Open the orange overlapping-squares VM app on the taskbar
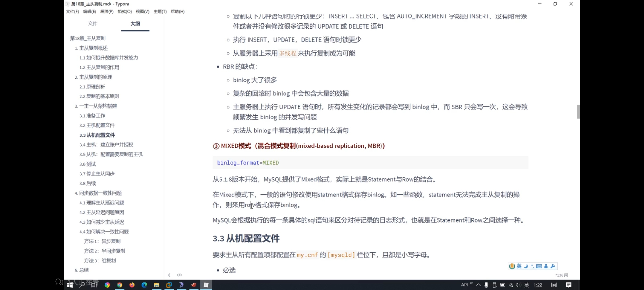This screenshot has width=644, height=290. pos(169,285)
